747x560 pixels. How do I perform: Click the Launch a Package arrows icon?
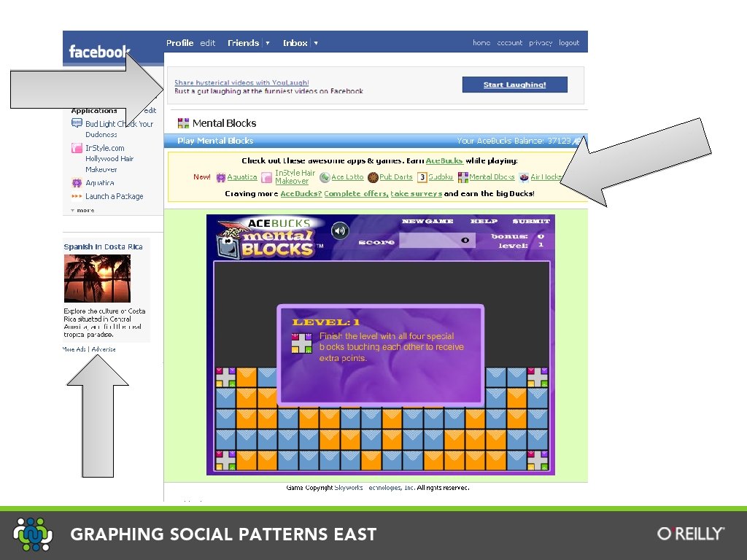[77, 196]
